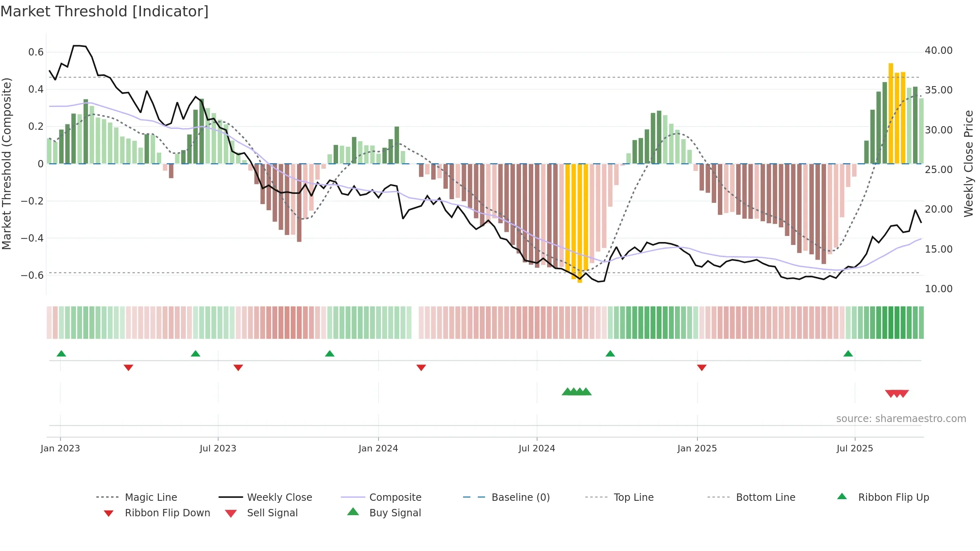Click the ribbon flip down marker in early 2023

pos(128,368)
